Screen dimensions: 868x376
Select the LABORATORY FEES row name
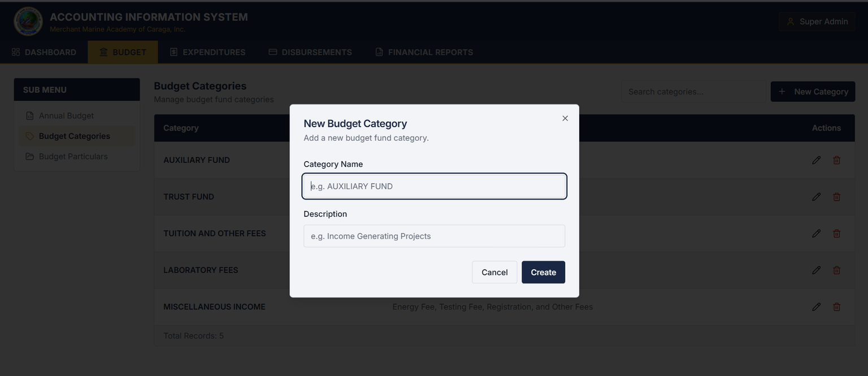(x=201, y=270)
